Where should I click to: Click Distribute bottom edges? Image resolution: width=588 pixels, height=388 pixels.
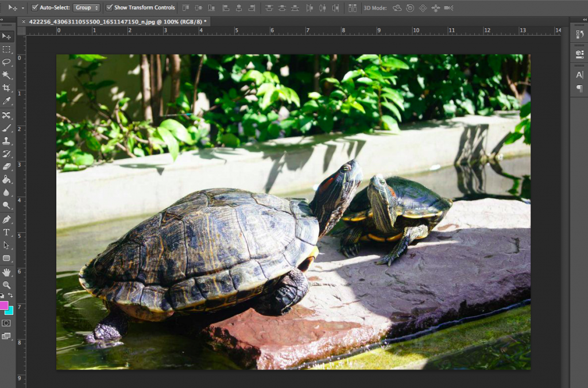(295, 8)
